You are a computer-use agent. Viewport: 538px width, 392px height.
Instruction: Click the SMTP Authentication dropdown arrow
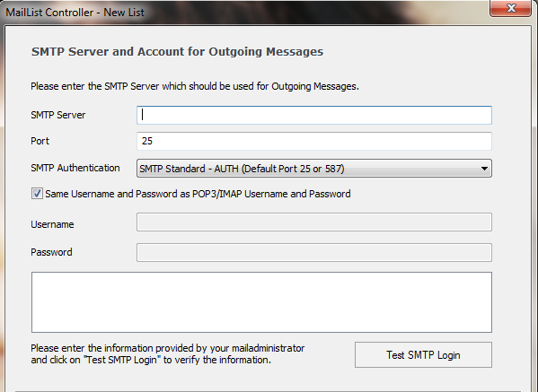tap(484, 169)
